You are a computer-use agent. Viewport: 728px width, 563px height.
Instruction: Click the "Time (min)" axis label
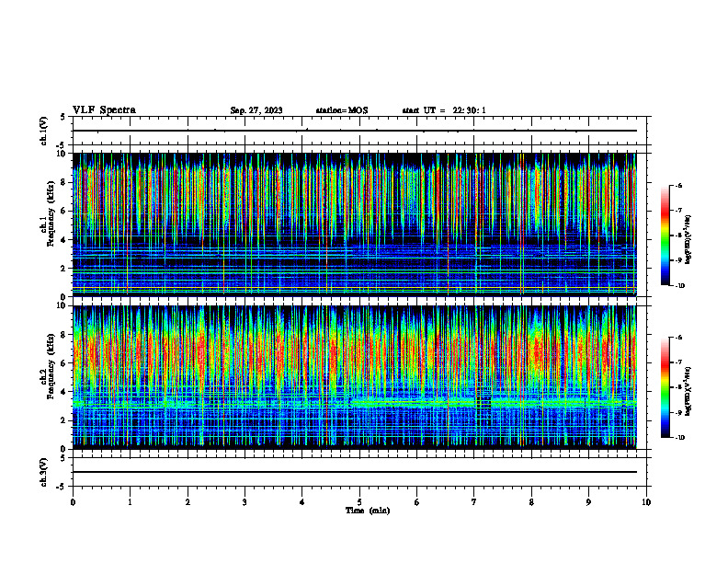point(368,511)
